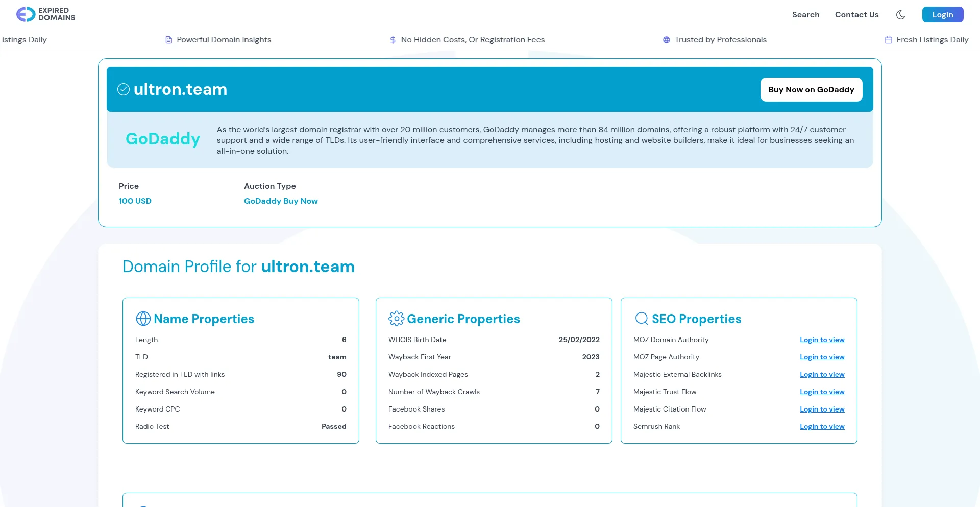
Task: Click the Facebook Shares label
Action: 416,409
